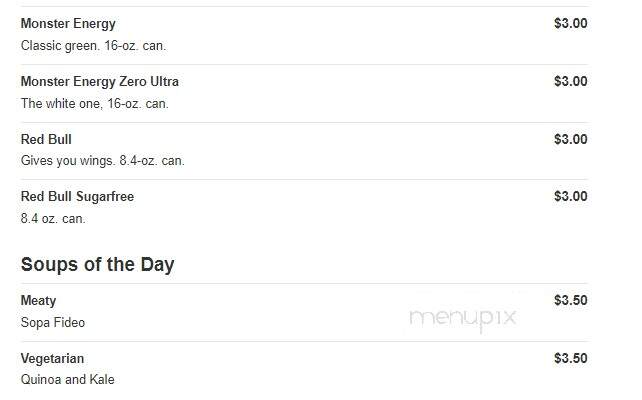Open the Monster Energy Zero Ultra item
Screen dimensions: 642x400
tap(99, 81)
